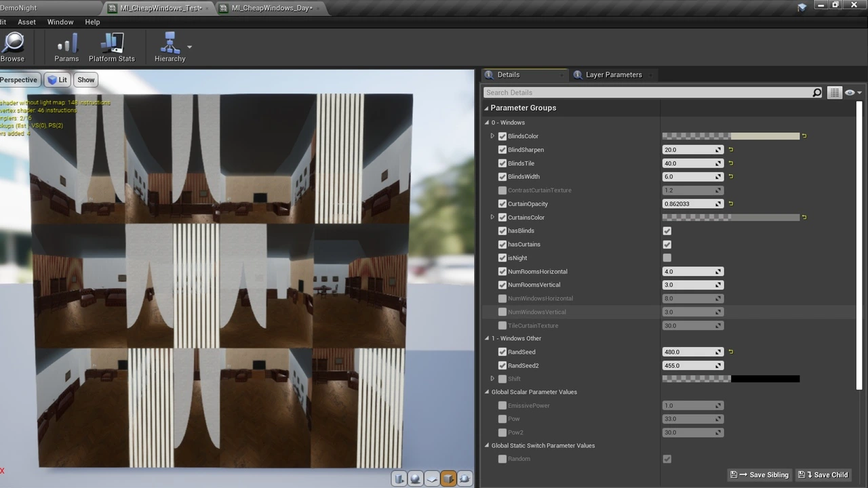Click the BlindsColor color swatch
The image size is (868, 488).
[x=730, y=136]
